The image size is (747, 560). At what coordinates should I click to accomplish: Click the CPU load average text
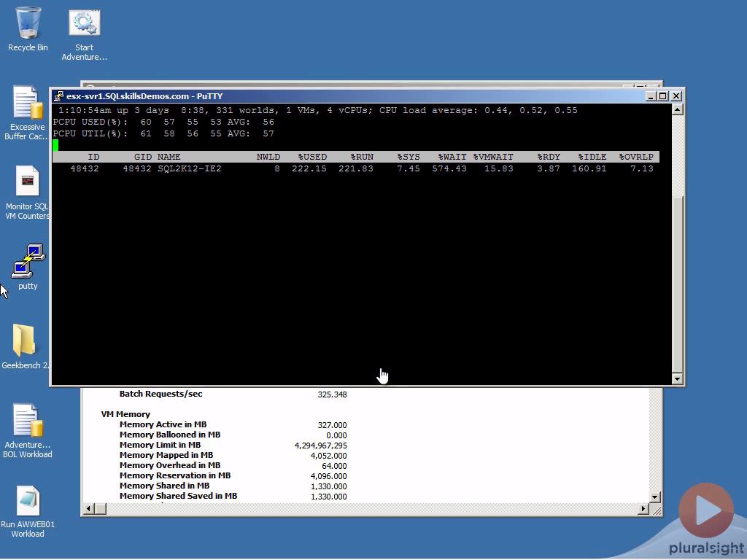click(x=479, y=111)
